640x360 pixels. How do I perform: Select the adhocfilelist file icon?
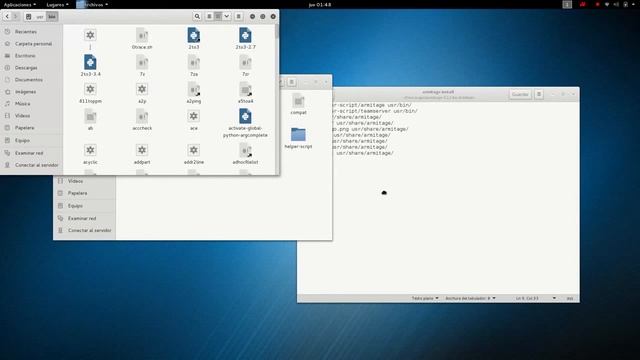pos(245,150)
